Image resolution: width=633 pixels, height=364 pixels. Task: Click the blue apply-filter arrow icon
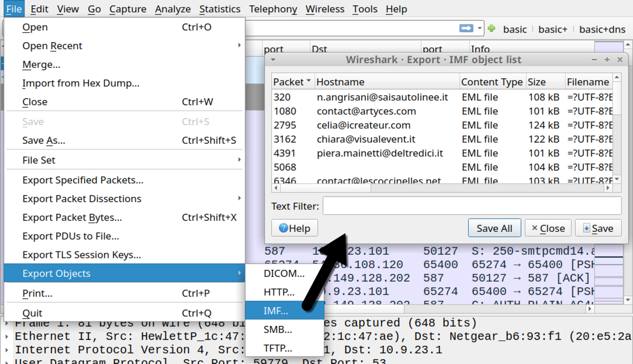[x=466, y=28]
